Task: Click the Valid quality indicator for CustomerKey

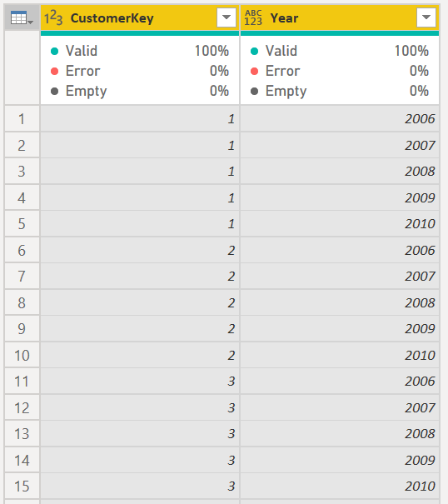Action: click(x=140, y=51)
